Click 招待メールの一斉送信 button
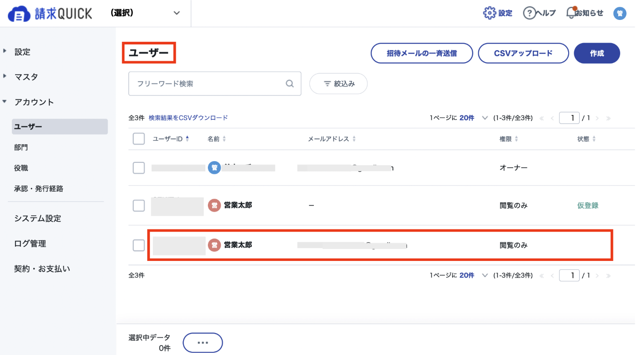 pyautogui.click(x=422, y=53)
